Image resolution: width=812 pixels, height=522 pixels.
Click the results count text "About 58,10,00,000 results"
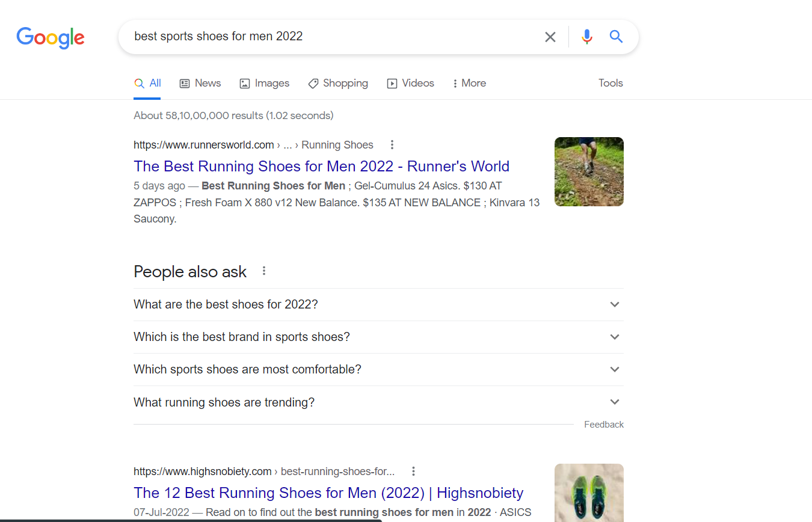pos(198,115)
